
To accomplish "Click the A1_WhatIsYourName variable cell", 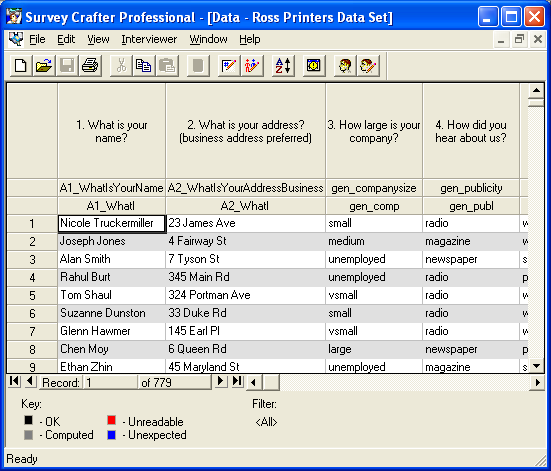I will (x=111, y=188).
